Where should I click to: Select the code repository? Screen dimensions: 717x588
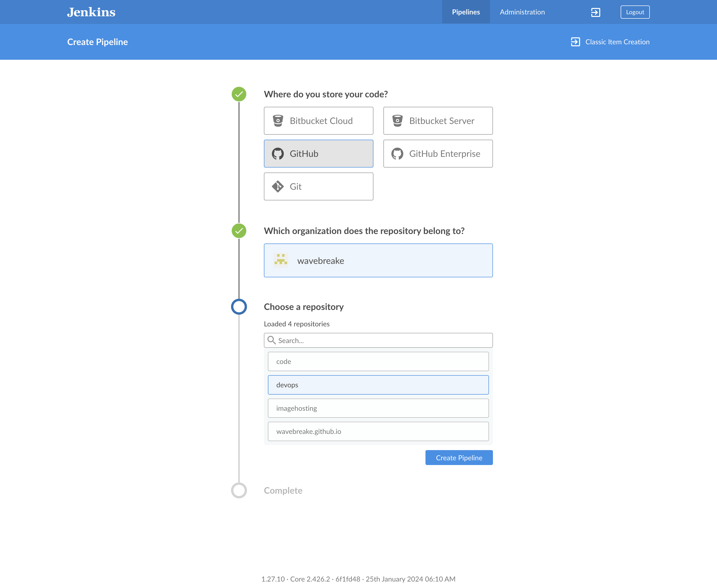(x=378, y=361)
